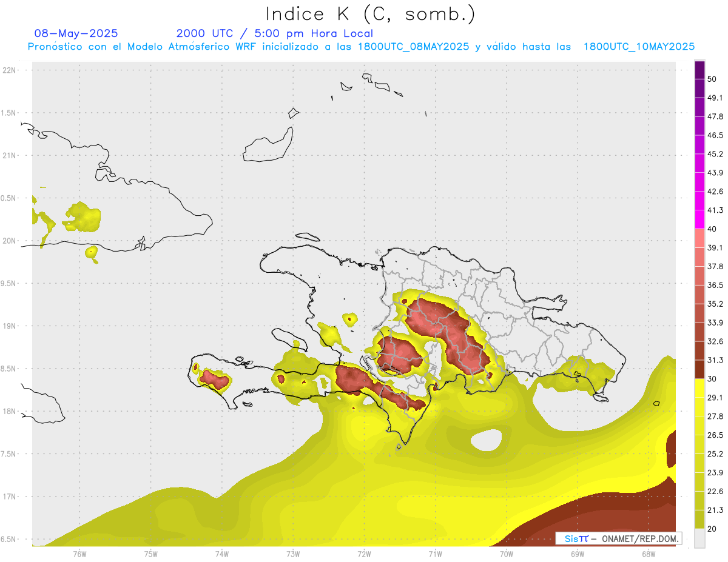Click the '74W' longitude label
Screen dimensions: 728x562
coord(222,554)
